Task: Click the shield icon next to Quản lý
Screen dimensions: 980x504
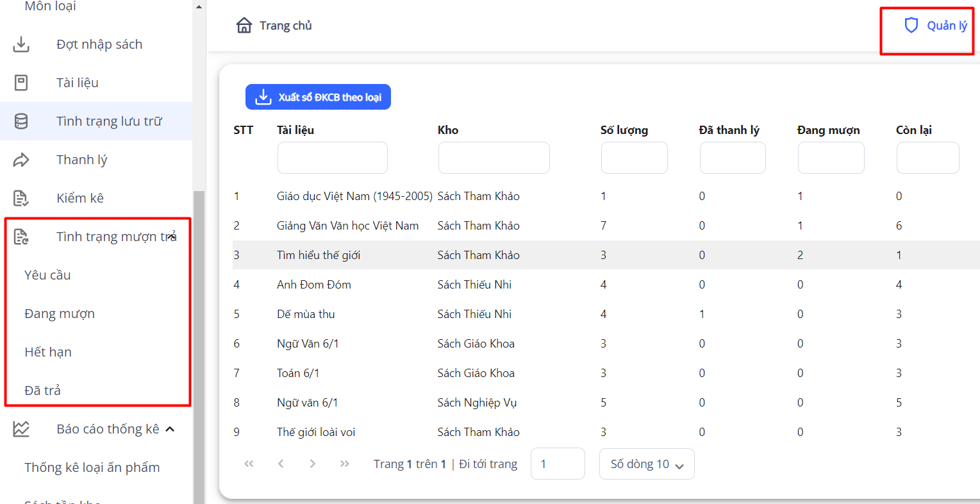Action: [x=911, y=26]
